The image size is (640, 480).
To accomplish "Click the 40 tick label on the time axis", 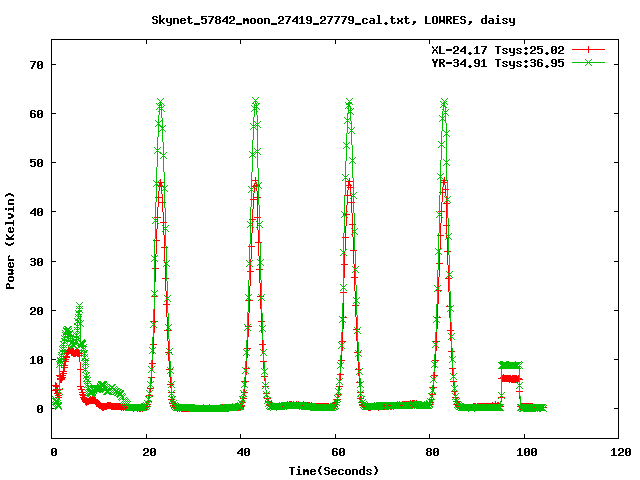I will pyautogui.click(x=243, y=452).
